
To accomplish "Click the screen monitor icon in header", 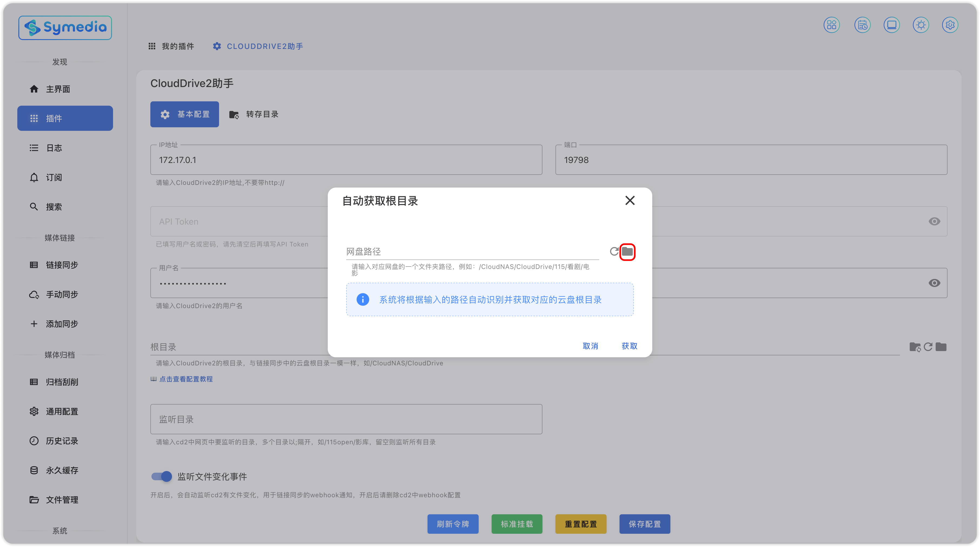I will [891, 25].
